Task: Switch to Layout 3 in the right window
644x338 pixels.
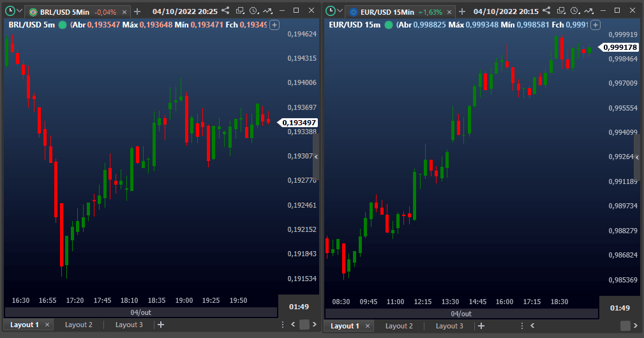Action: (x=449, y=326)
